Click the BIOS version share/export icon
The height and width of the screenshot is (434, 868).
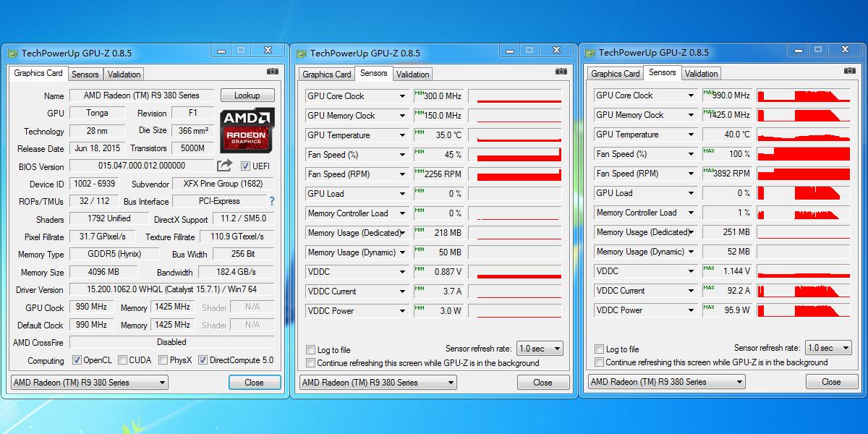226,166
